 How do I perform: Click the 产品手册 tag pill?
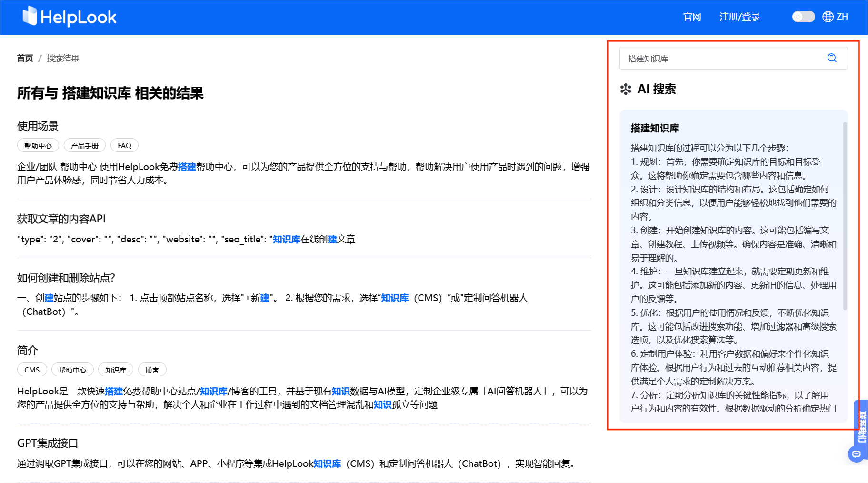pyautogui.click(x=84, y=145)
